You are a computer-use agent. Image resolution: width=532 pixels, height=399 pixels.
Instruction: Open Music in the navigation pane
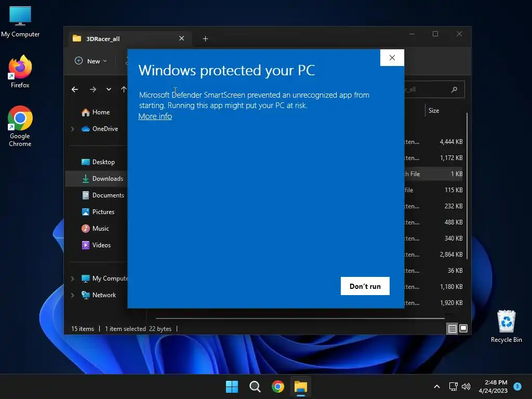click(96, 229)
